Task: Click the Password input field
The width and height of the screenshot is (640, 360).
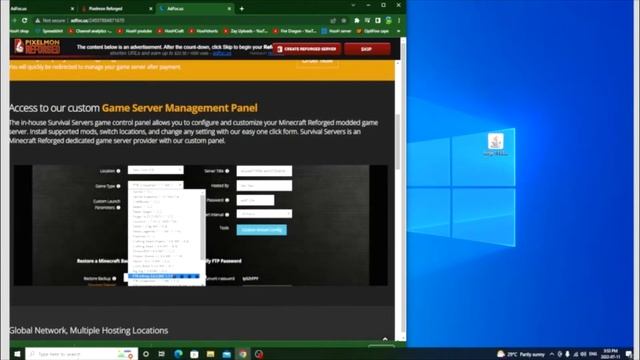Action: (256, 200)
